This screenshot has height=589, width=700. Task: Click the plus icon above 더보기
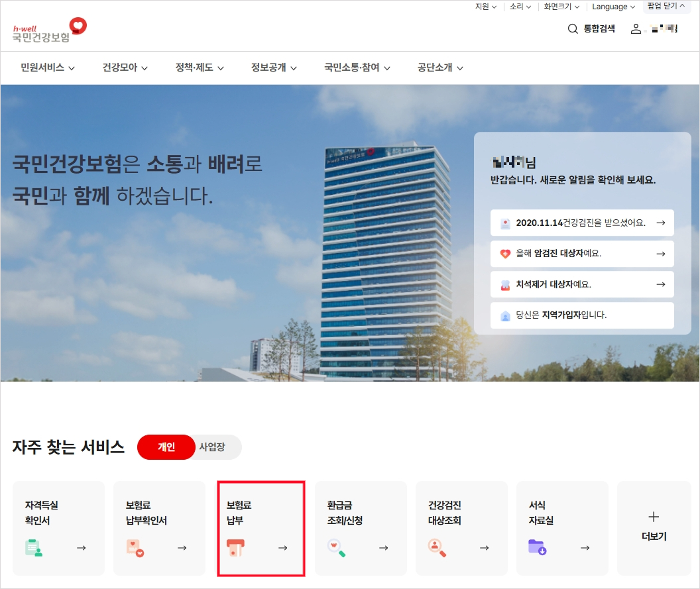(654, 517)
